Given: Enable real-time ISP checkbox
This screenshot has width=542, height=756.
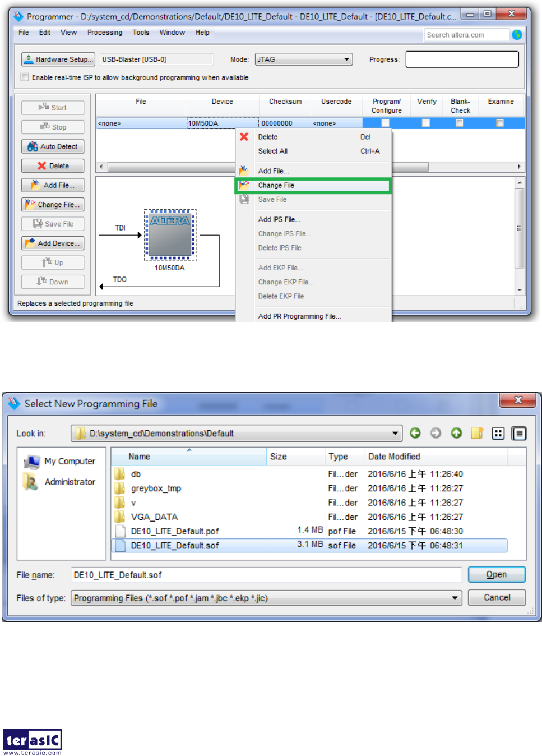Looking at the screenshot, I should pyautogui.click(x=25, y=77).
